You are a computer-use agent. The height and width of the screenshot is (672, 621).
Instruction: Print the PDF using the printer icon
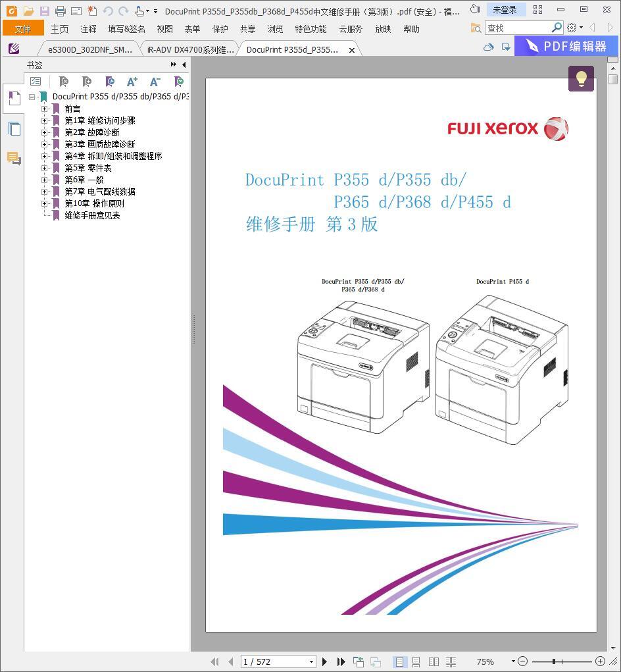click(x=61, y=11)
